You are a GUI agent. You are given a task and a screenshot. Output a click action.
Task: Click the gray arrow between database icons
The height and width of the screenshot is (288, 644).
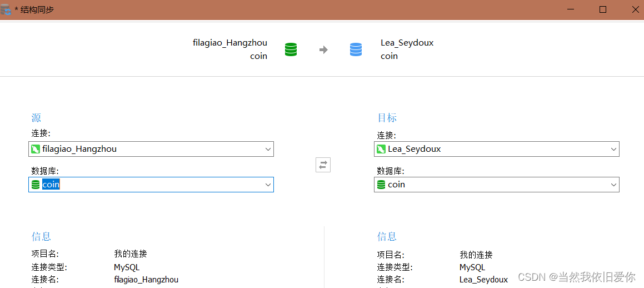(323, 49)
